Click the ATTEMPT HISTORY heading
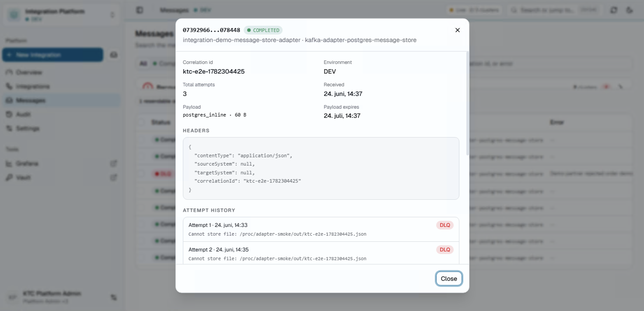The height and width of the screenshot is (311, 644). (x=209, y=210)
